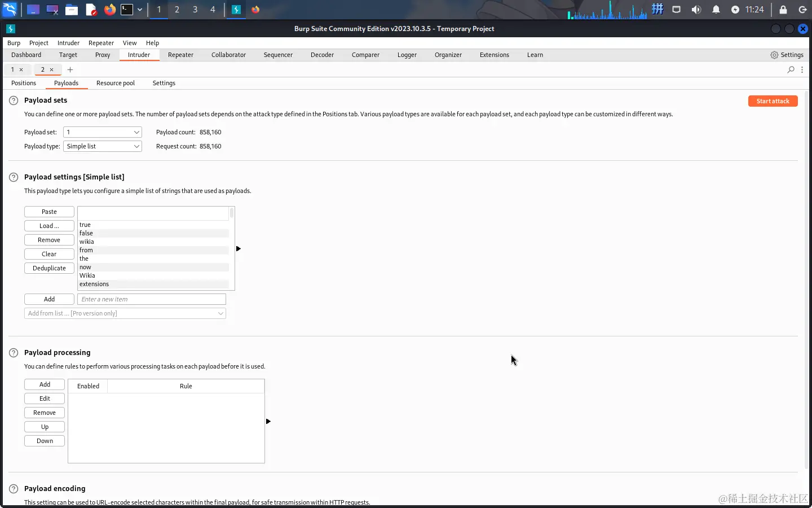The image size is (812, 508).
Task: Expand the terminal launcher dropdown arrow
Action: click(x=140, y=10)
